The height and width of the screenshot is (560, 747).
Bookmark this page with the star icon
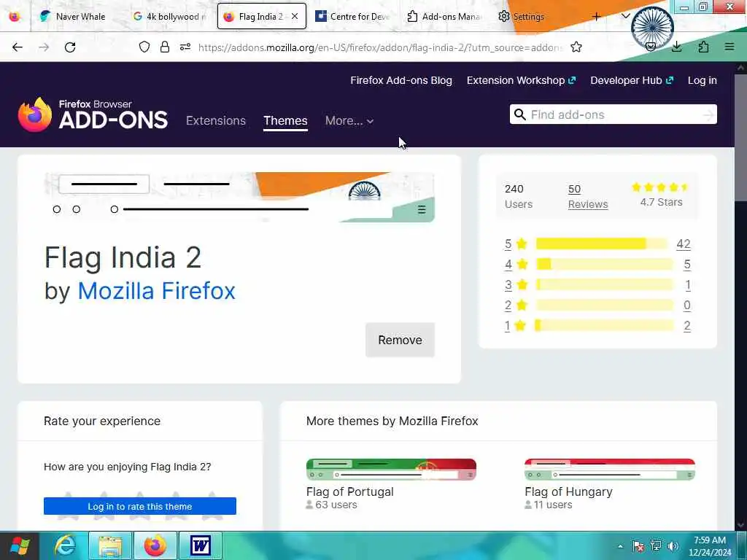[576, 47]
